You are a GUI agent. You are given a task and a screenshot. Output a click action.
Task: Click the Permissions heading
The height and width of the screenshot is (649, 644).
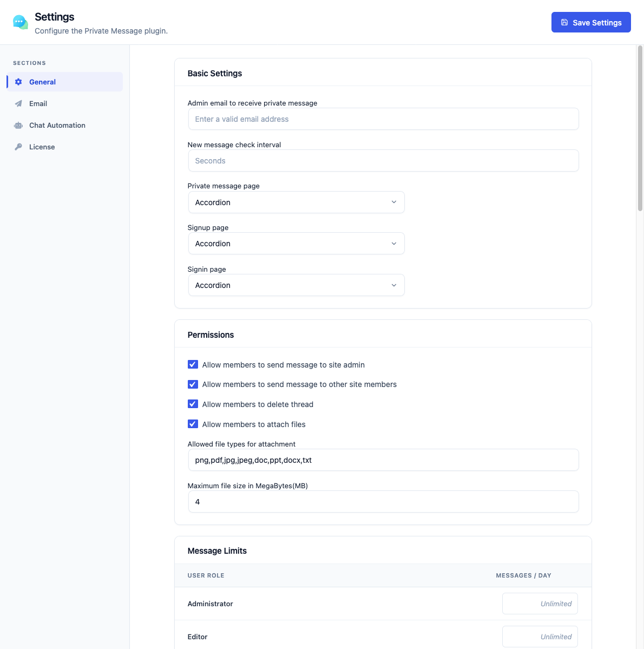pos(211,335)
